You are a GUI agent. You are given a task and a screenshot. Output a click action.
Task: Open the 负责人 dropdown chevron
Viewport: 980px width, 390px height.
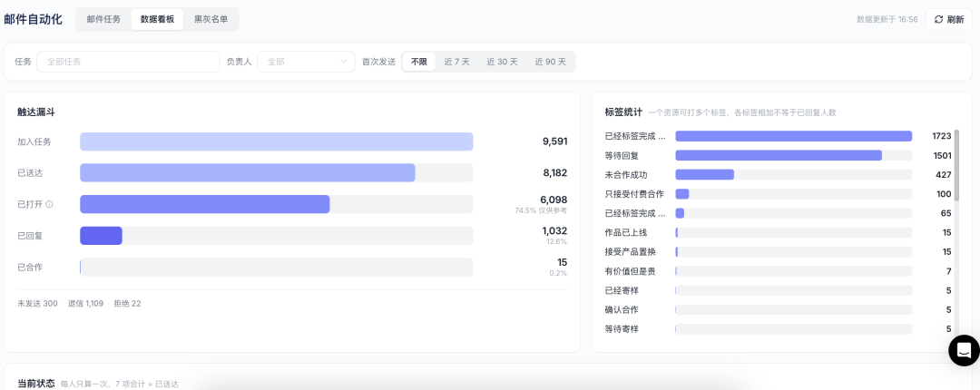[343, 62]
